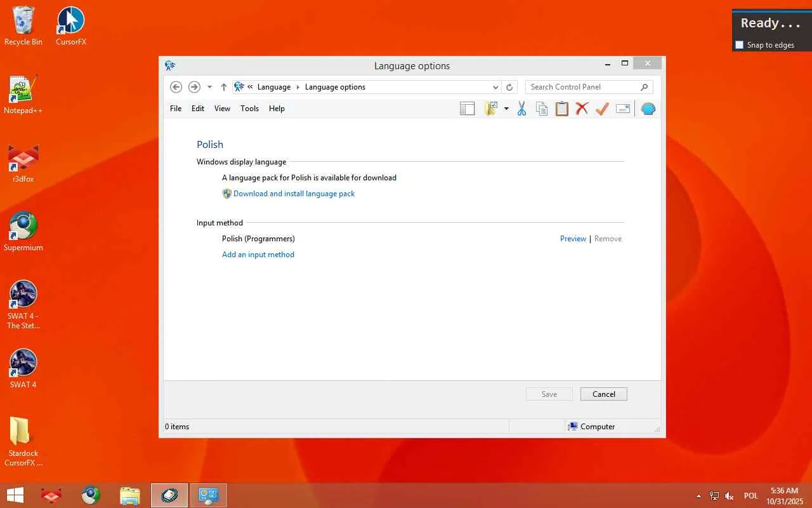Click the Save button

[x=549, y=394]
